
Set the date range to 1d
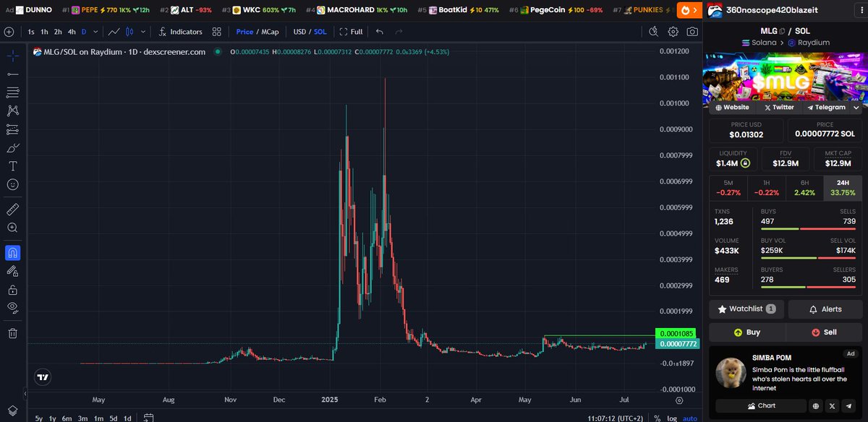[x=127, y=418]
